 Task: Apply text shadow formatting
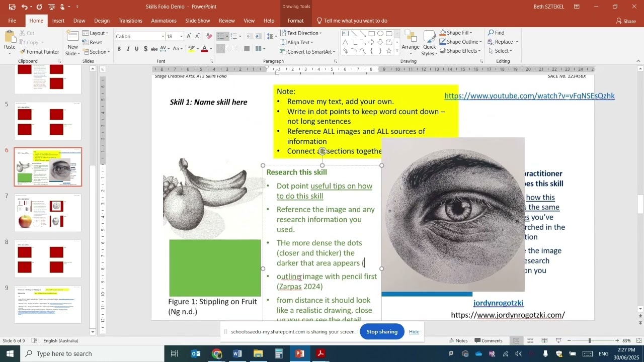[145, 49]
